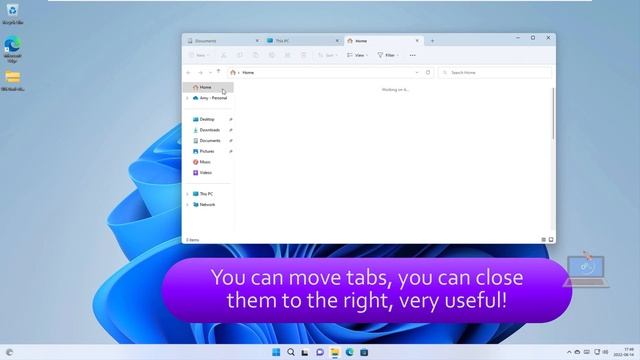
Task: Open the Chat taskbar icon
Action: point(320,352)
